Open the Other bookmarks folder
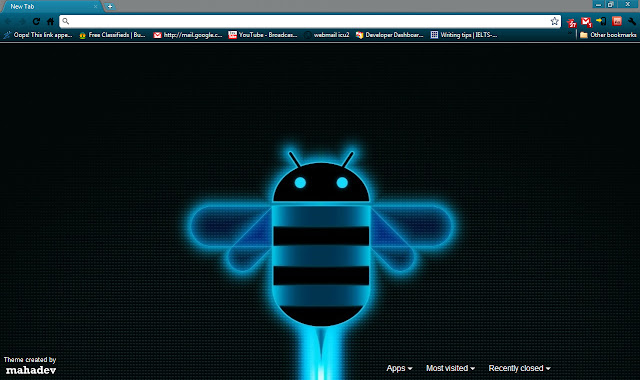The image size is (640, 380). (x=608, y=35)
